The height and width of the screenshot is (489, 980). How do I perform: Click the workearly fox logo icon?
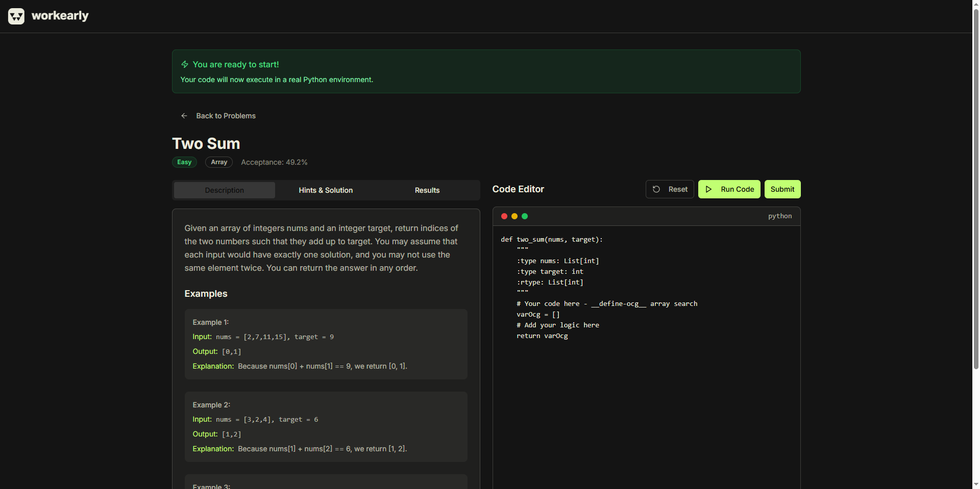(x=16, y=16)
